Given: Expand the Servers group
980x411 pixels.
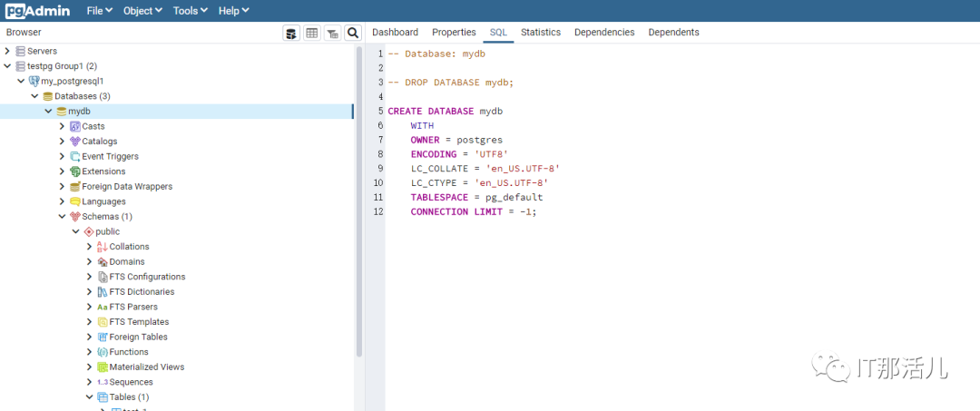Looking at the screenshot, I should [8, 51].
